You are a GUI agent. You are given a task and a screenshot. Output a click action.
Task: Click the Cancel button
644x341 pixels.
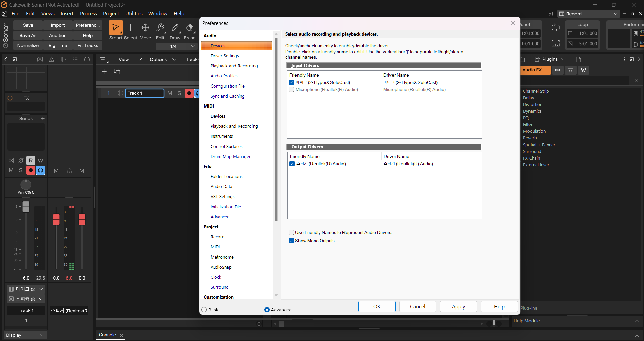pyautogui.click(x=417, y=307)
